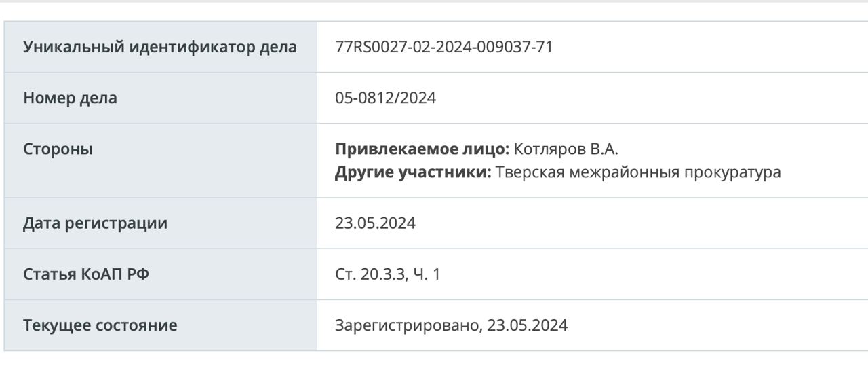Click the bold 'Другие участники:' heading
868x366 pixels.
click(413, 172)
